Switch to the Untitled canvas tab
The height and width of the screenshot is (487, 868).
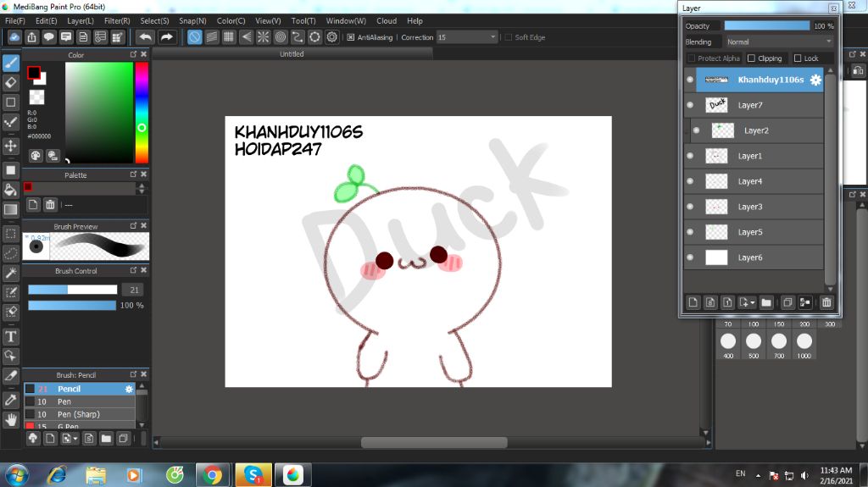coord(292,53)
